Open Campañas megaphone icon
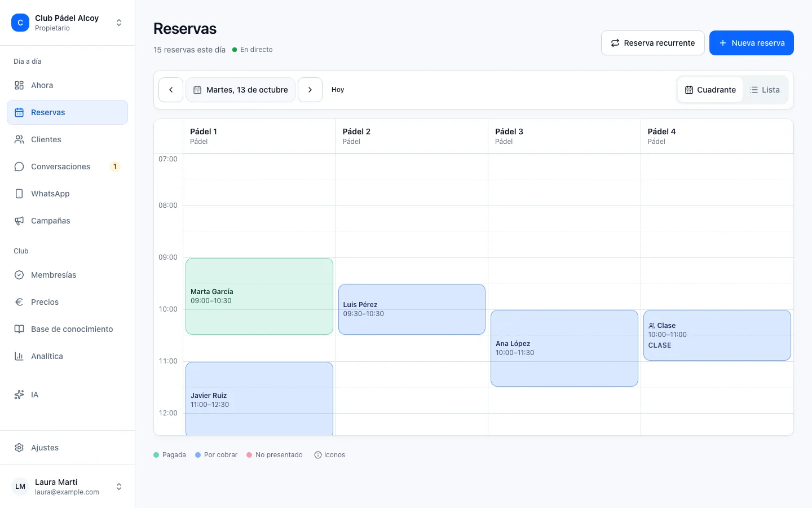Viewport: 812px width, 508px height. click(x=19, y=221)
